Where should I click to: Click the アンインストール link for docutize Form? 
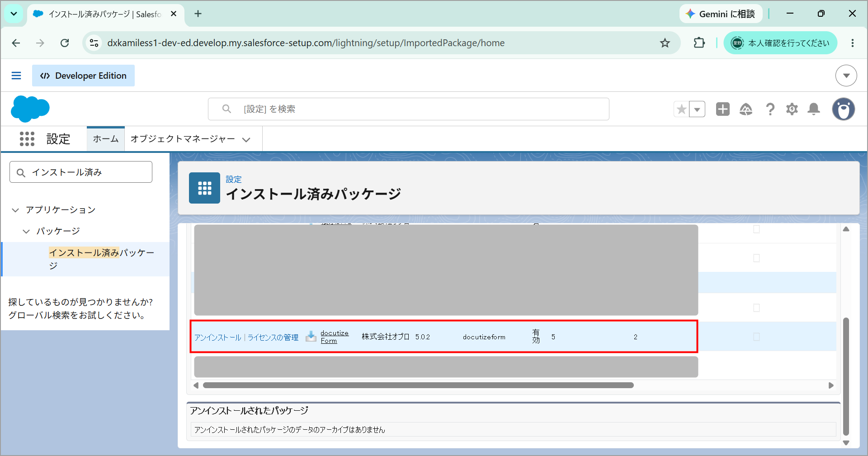218,337
